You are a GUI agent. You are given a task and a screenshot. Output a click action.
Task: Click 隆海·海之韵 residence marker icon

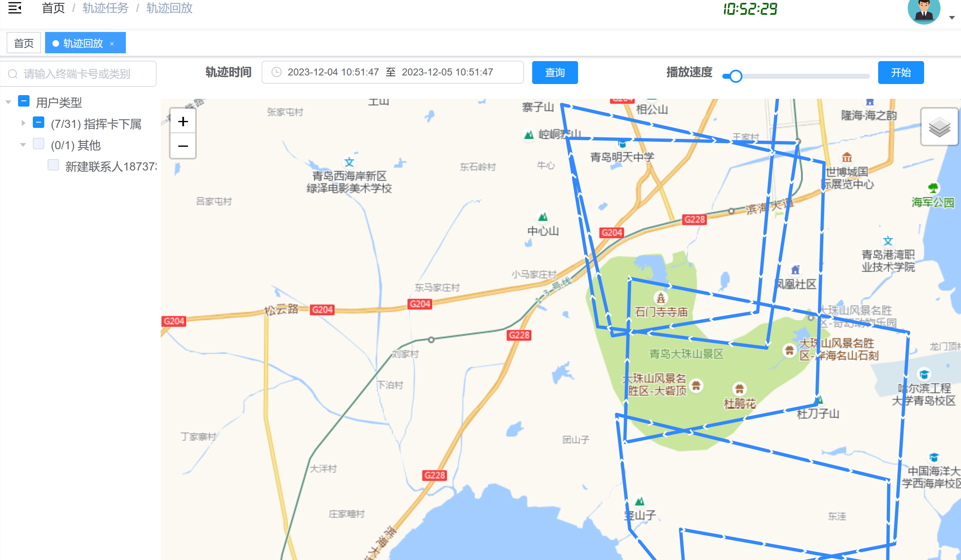click(870, 102)
